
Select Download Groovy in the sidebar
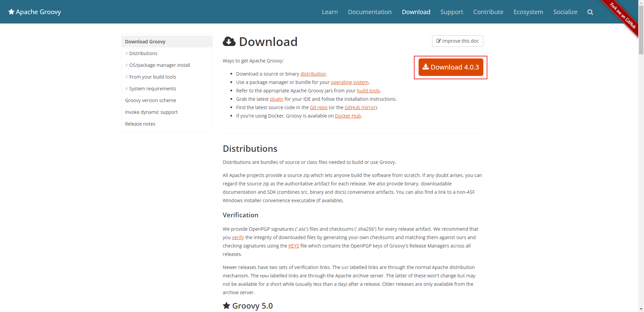pyautogui.click(x=167, y=42)
